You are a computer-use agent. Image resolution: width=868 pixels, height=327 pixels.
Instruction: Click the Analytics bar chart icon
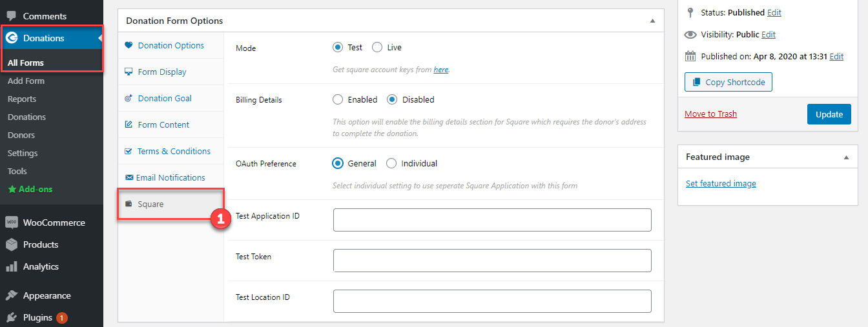(12, 266)
